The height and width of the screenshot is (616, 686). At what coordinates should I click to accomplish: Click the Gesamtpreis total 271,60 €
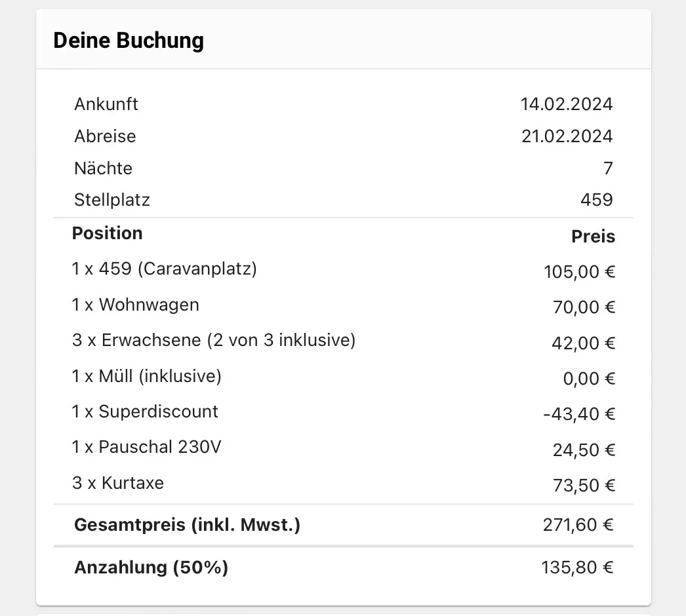[578, 525]
